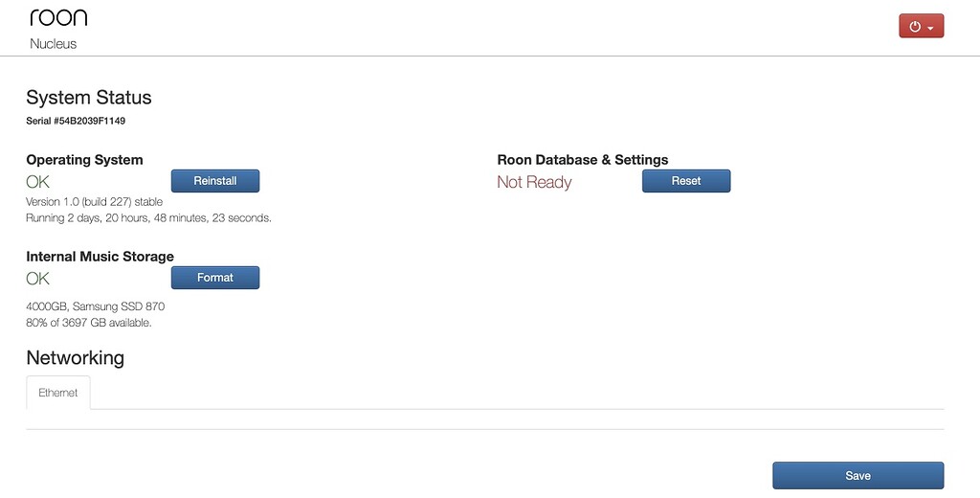Click the Running uptime text line
The height and width of the screenshot is (498, 980).
coord(148,218)
